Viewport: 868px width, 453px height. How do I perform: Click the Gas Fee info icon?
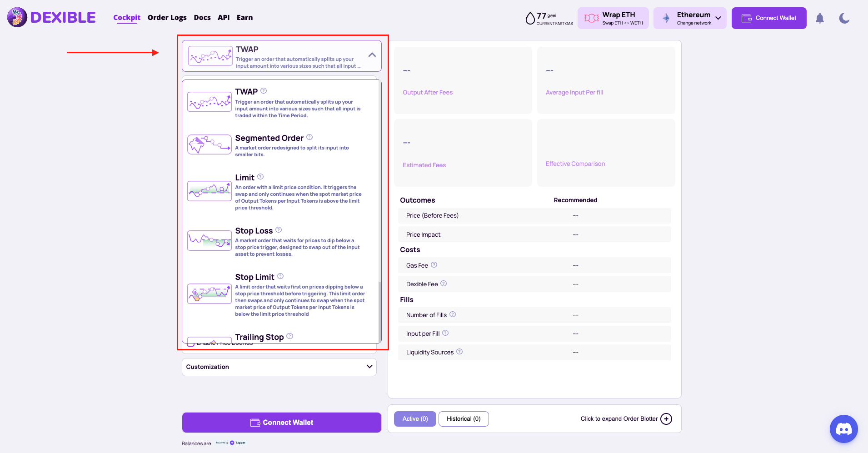point(434,265)
